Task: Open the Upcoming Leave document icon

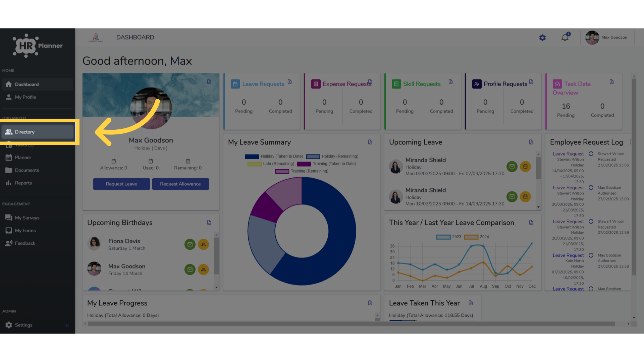Action: [x=531, y=142]
